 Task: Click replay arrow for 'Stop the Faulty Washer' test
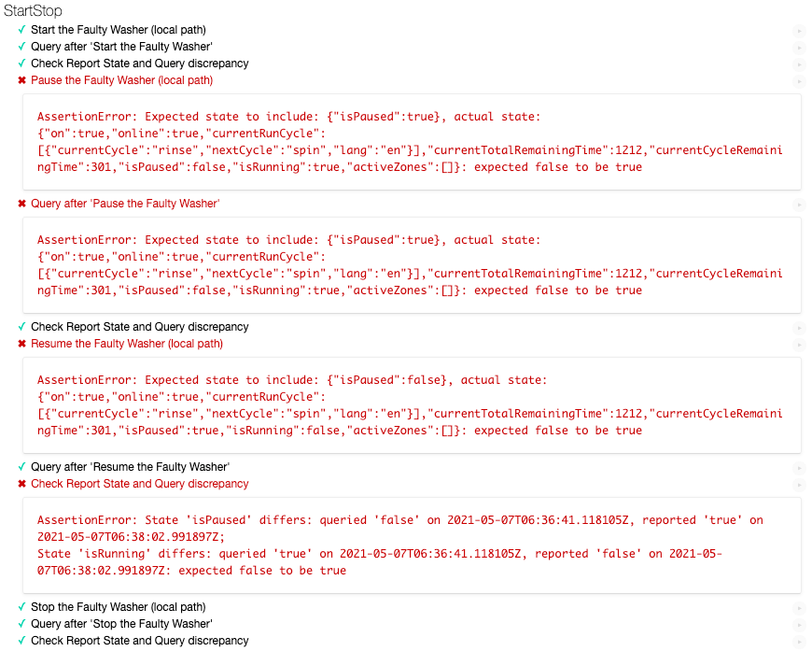point(799,608)
